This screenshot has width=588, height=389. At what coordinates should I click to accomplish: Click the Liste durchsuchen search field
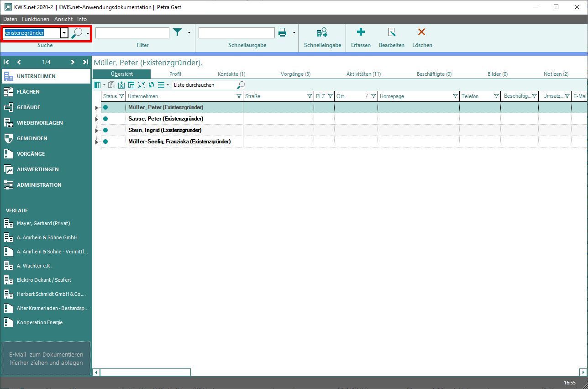[204, 85]
